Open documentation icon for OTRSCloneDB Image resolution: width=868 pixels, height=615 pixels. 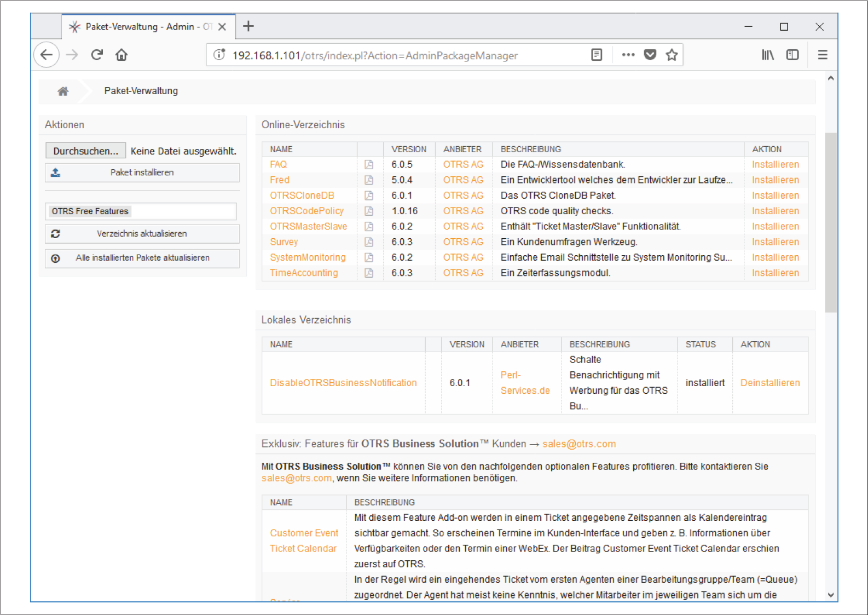tap(369, 196)
